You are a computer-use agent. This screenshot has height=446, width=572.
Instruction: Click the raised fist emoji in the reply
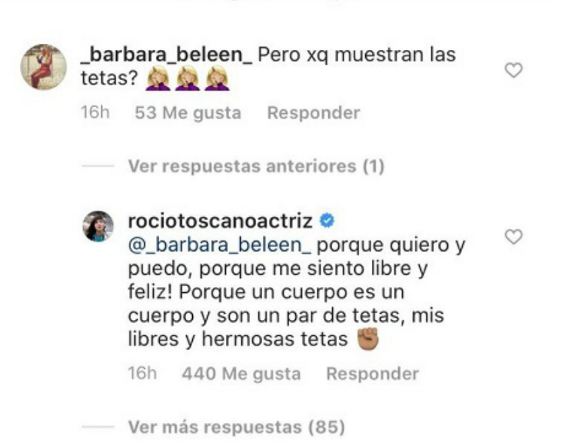coord(368,339)
